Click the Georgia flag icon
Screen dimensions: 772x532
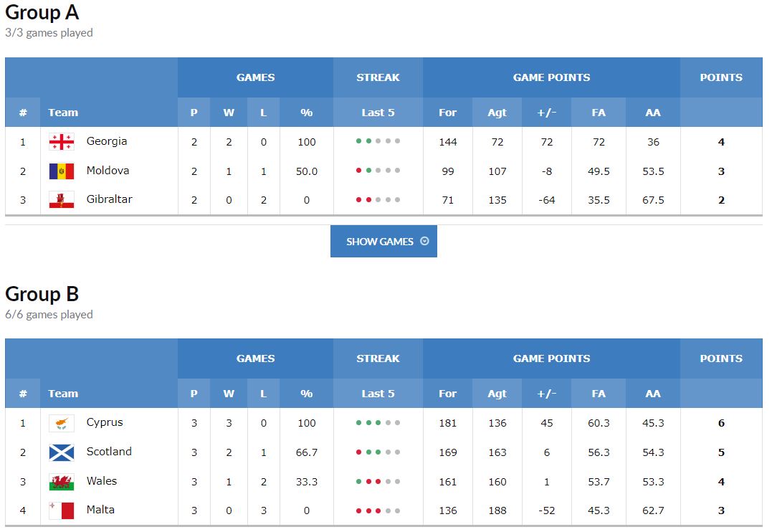pyautogui.click(x=62, y=142)
